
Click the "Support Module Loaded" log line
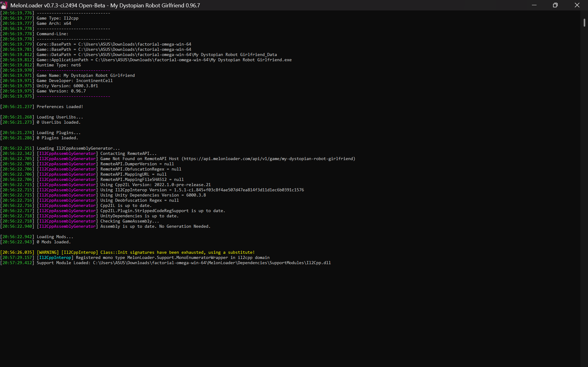[x=165, y=263]
